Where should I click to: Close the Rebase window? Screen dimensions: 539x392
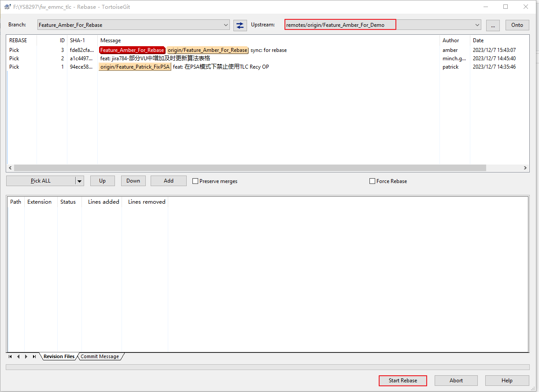click(525, 7)
